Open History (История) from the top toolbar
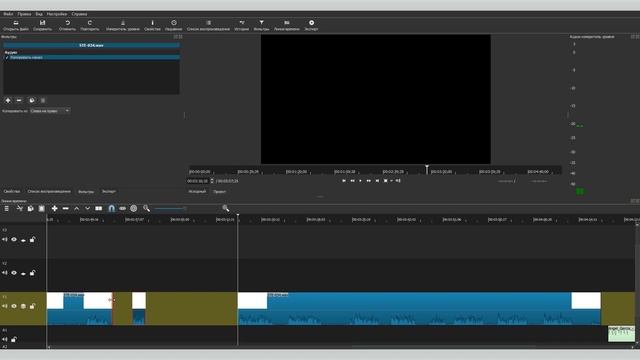Viewport: 640px width, 360px height. click(242, 23)
